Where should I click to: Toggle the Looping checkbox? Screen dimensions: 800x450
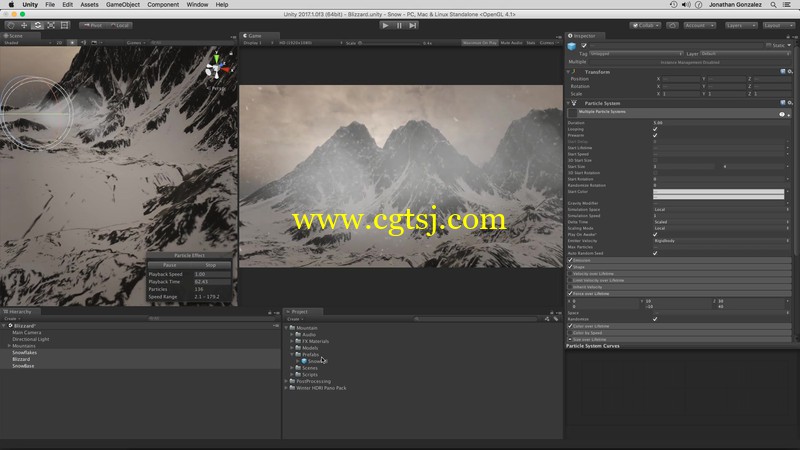(655, 129)
